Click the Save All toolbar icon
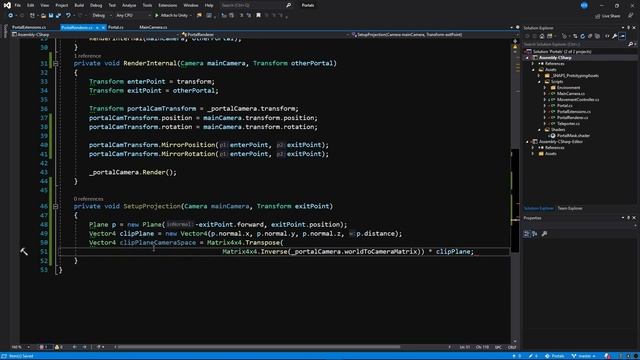Image resolution: width=640 pixels, height=360 pixels. coord(58,16)
